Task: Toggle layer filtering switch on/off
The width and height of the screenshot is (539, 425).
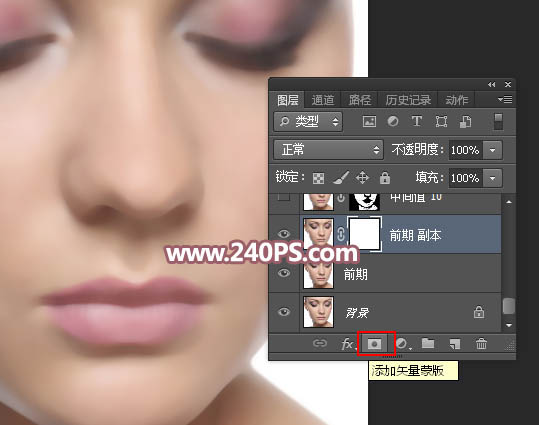Action: click(498, 122)
